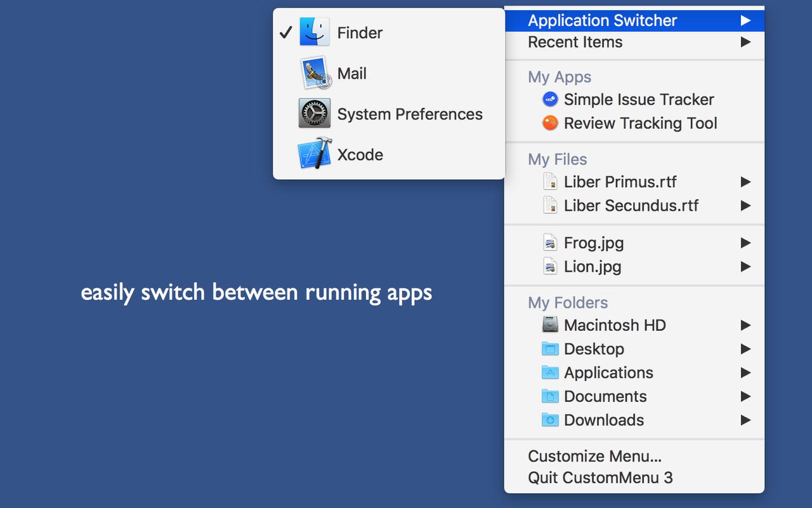The image size is (812, 508).
Task: Select Customize Menu… entry
Action: pos(634,456)
